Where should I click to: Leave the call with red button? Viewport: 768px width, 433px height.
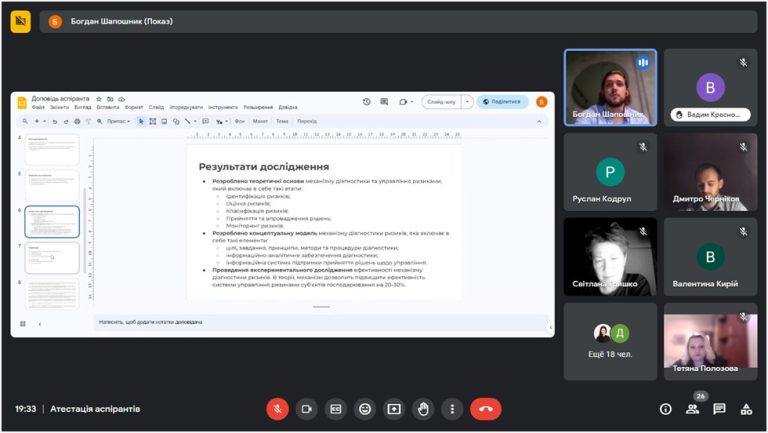click(x=486, y=409)
